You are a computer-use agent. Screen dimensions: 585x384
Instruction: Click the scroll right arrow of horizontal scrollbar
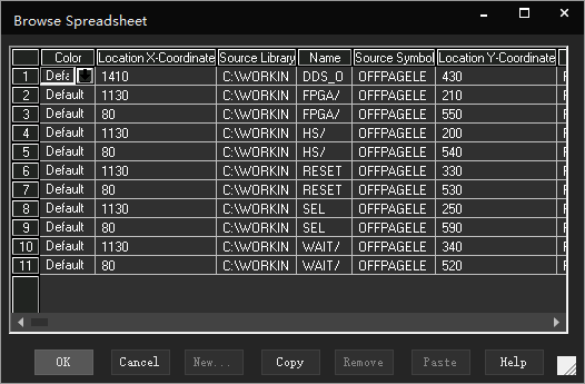tap(556, 322)
